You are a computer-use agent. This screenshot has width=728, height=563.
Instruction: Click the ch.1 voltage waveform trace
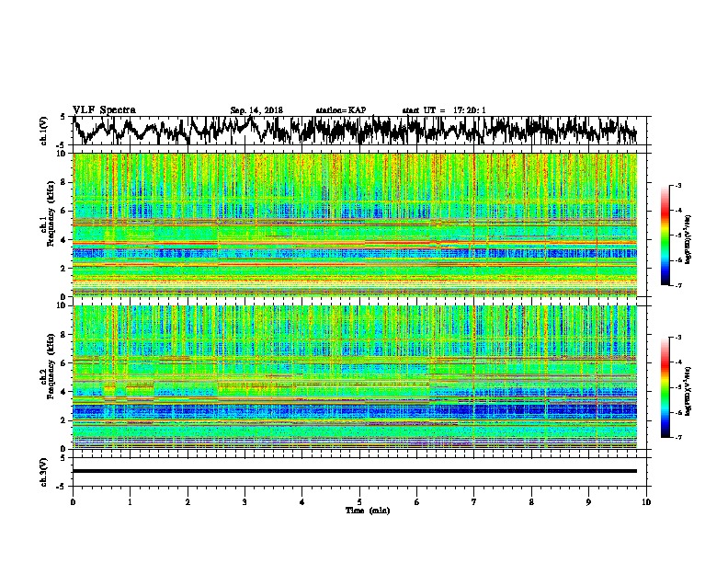click(x=355, y=131)
